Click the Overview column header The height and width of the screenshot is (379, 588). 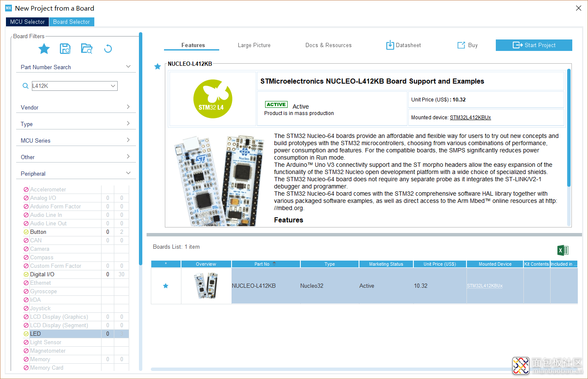click(206, 264)
